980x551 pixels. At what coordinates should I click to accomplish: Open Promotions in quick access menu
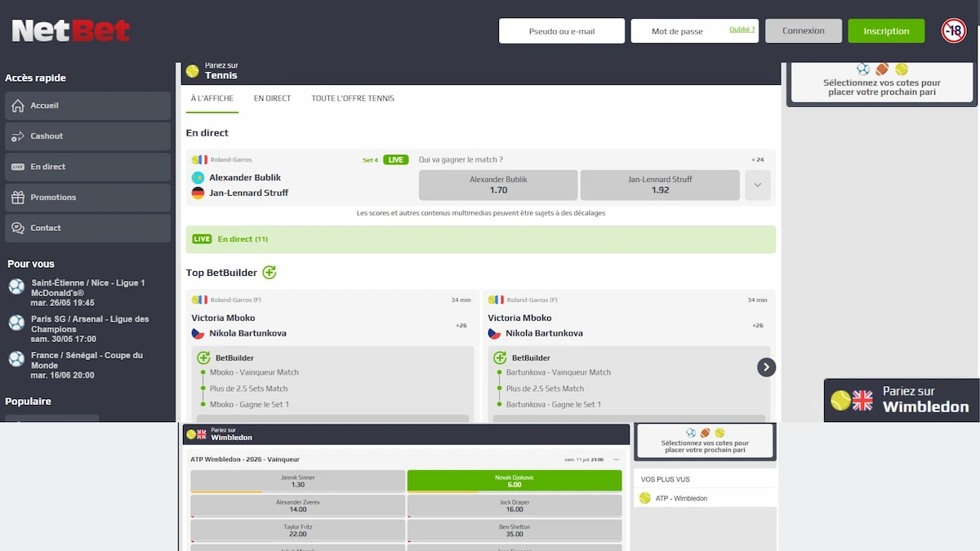click(x=88, y=198)
